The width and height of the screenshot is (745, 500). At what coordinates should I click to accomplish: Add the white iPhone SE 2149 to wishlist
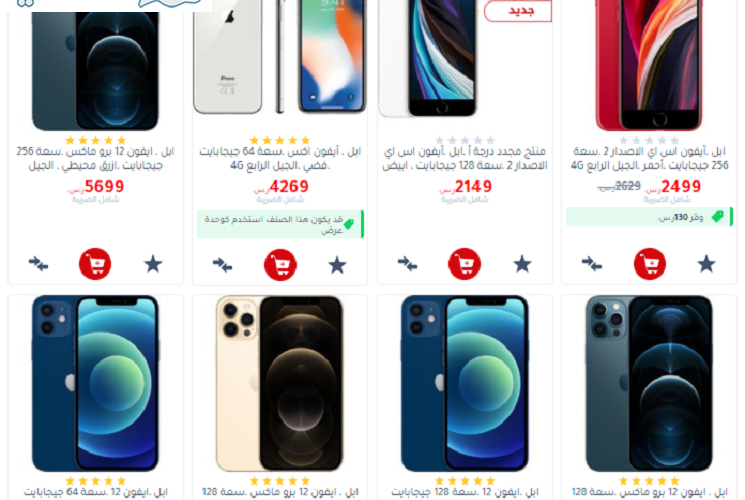point(522,264)
